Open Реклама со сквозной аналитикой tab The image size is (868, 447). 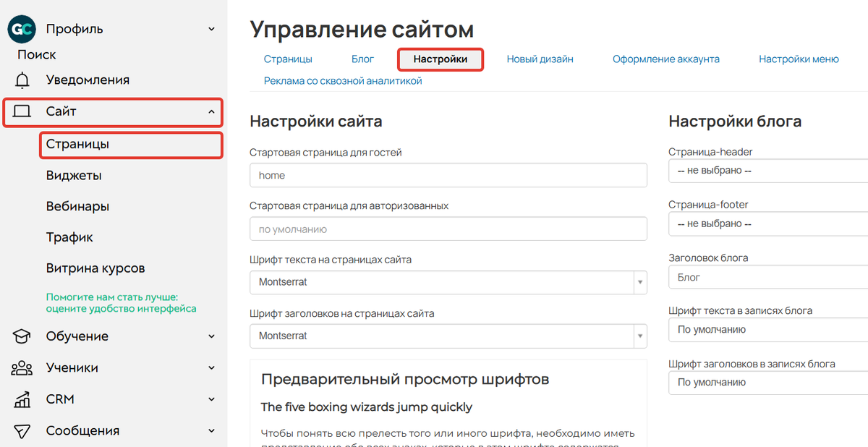pos(343,81)
